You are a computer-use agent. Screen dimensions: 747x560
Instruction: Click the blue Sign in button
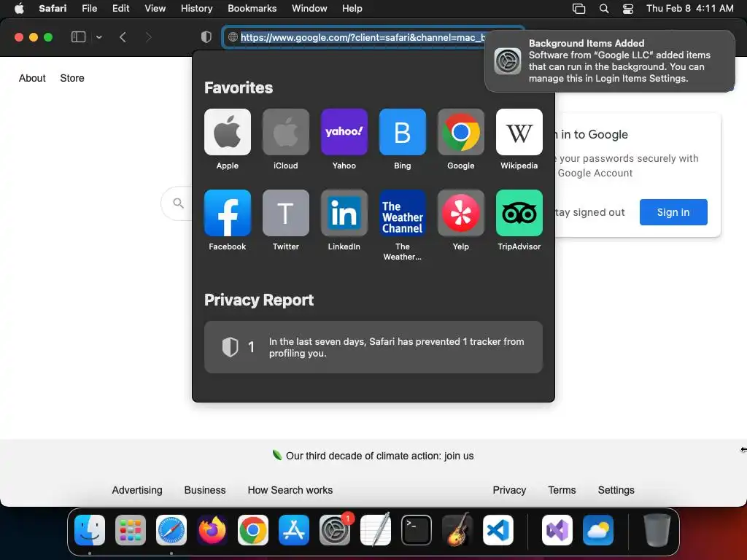[x=673, y=212]
